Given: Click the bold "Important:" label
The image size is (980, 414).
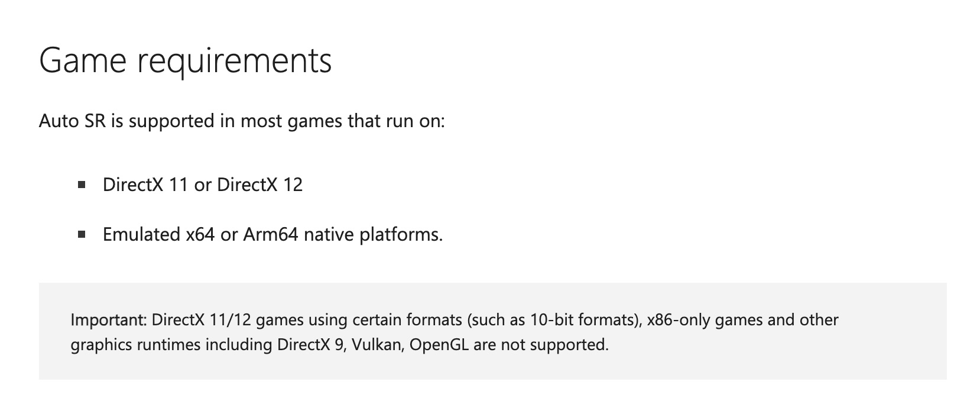Looking at the screenshot, I should [x=109, y=321].
